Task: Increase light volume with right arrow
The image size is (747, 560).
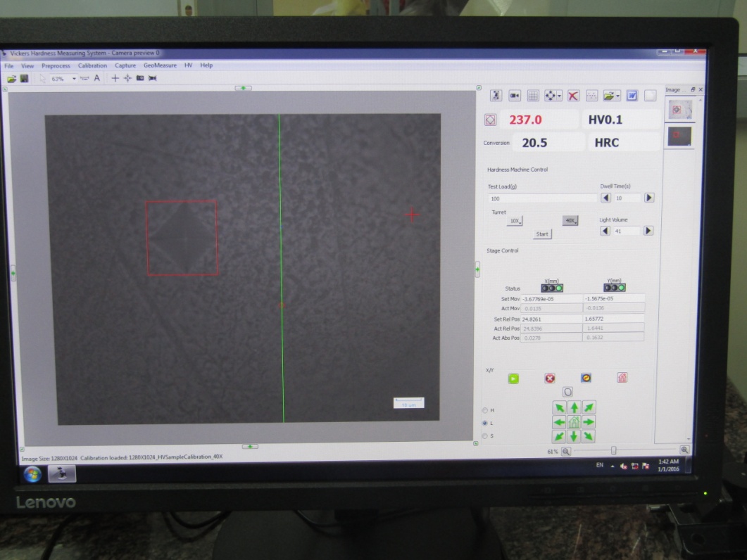Action: pos(648,231)
